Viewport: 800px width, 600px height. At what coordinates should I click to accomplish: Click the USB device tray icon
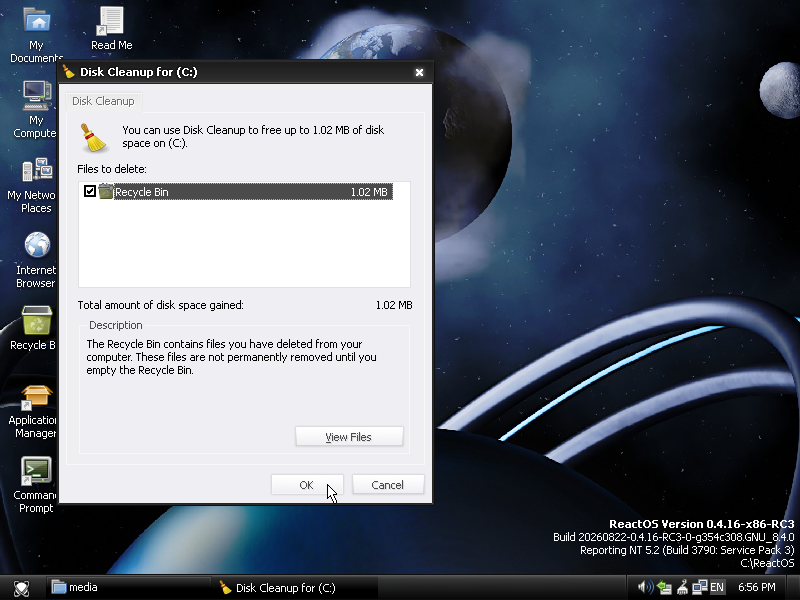(682, 588)
